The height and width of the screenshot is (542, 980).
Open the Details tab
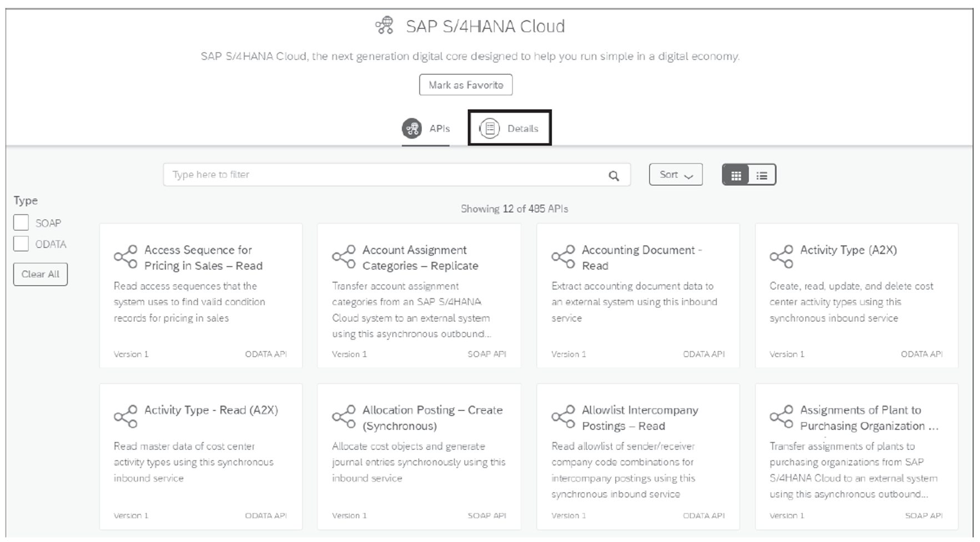[x=509, y=128]
